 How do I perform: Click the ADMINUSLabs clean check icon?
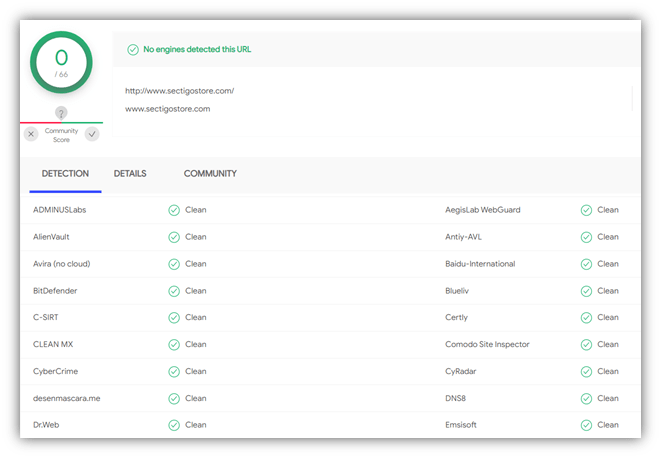click(174, 210)
